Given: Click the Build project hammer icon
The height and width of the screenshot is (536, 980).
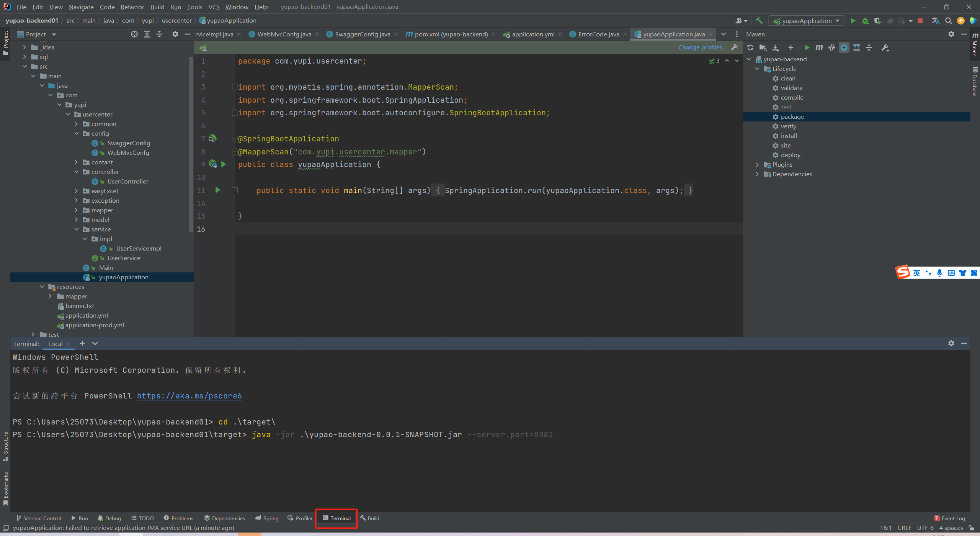Looking at the screenshot, I should pyautogui.click(x=759, y=21).
